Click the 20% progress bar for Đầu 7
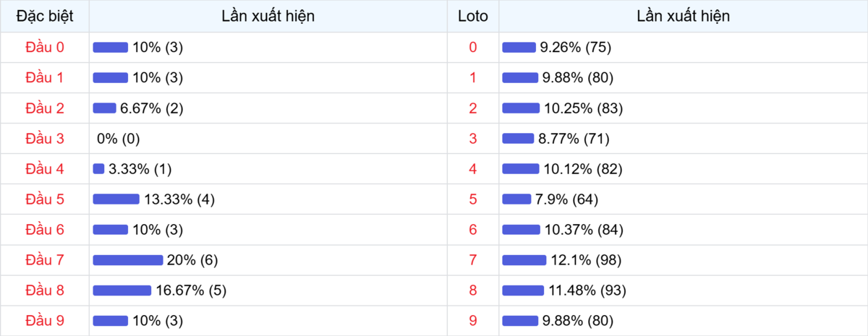 [128, 260]
